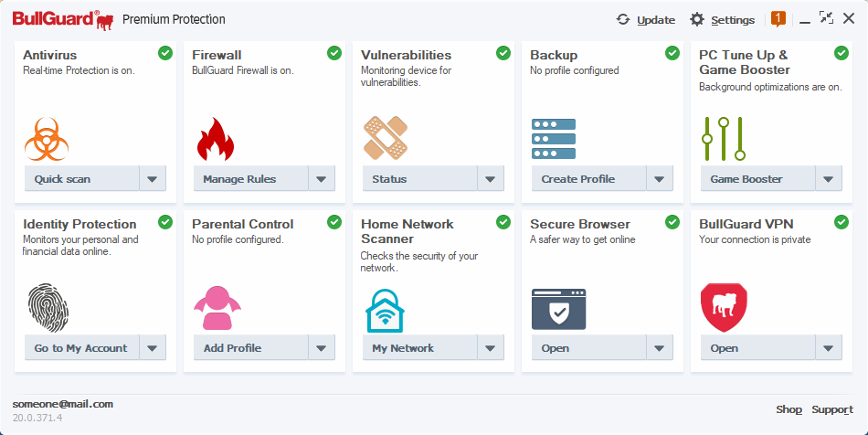868x435 pixels.
Task: Click the Vulnerabilities bandage icon
Action: point(386,138)
